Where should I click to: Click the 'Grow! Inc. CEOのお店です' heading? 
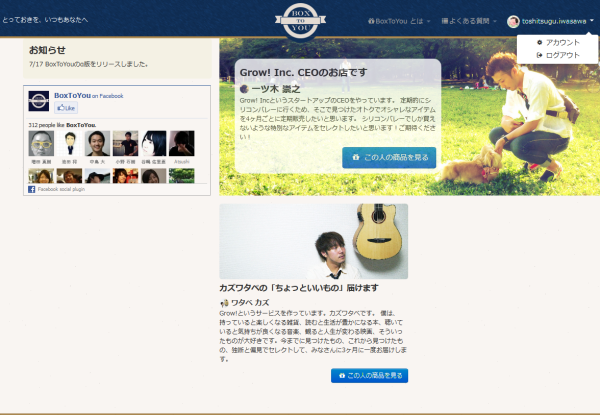tap(303, 72)
